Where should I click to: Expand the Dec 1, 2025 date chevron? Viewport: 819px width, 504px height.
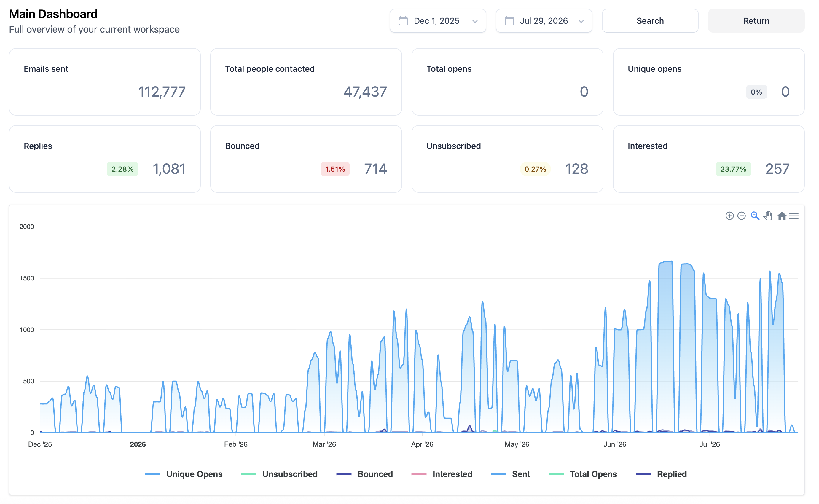click(475, 21)
